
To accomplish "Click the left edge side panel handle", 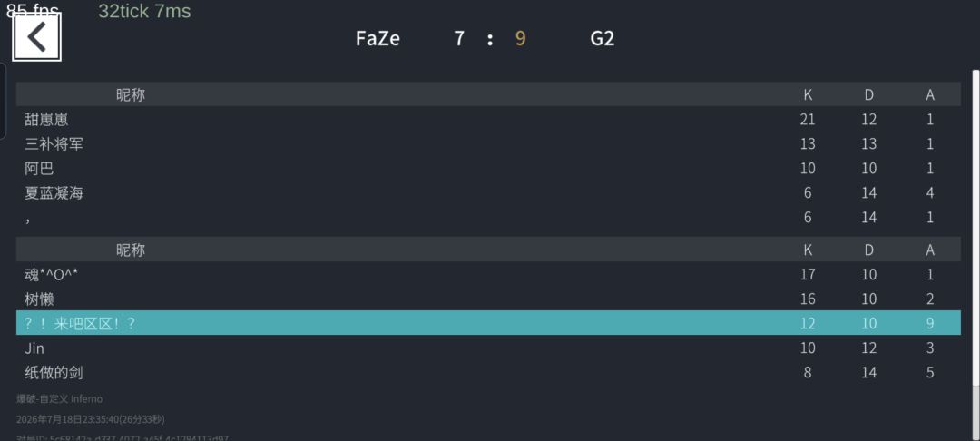I will [x=3, y=100].
